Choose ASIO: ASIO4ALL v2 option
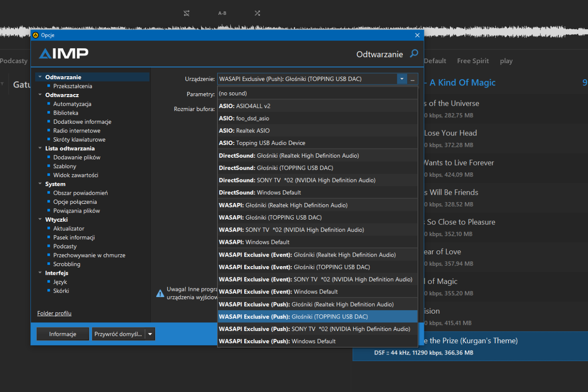Image resolution: width=588 pixels, height=392 pixels. click(x=318, y=106)
